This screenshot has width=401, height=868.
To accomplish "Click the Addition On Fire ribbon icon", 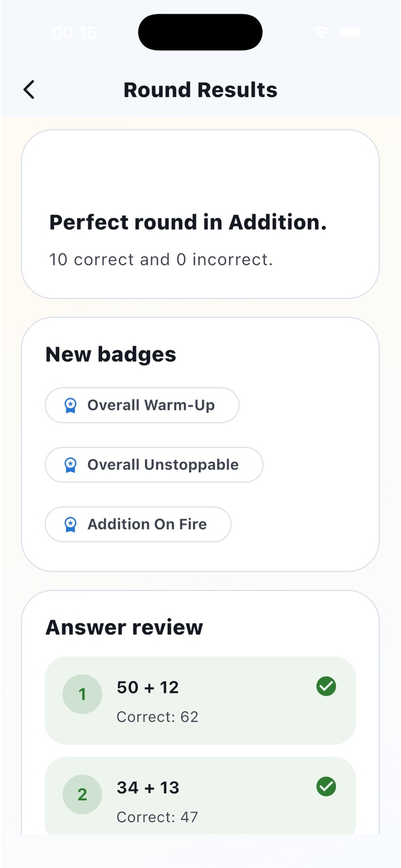I will click(70, 525).
